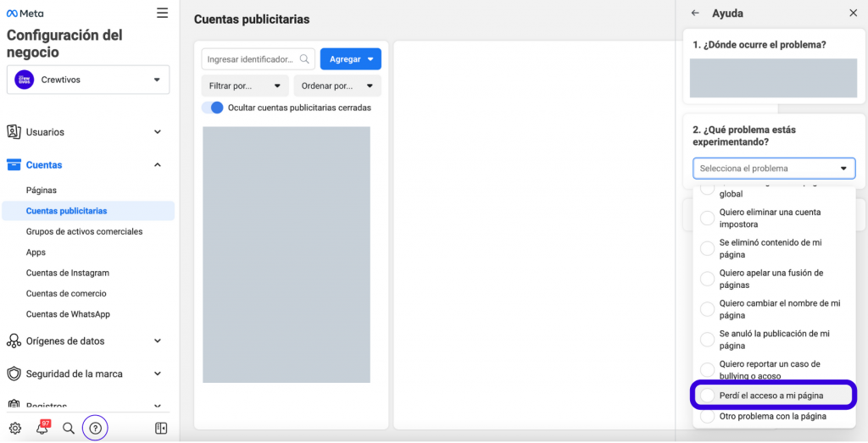Open the 'Ordenar por...' dropdown
The height and width of the screenshot is (443, 868).
[337, 86]
